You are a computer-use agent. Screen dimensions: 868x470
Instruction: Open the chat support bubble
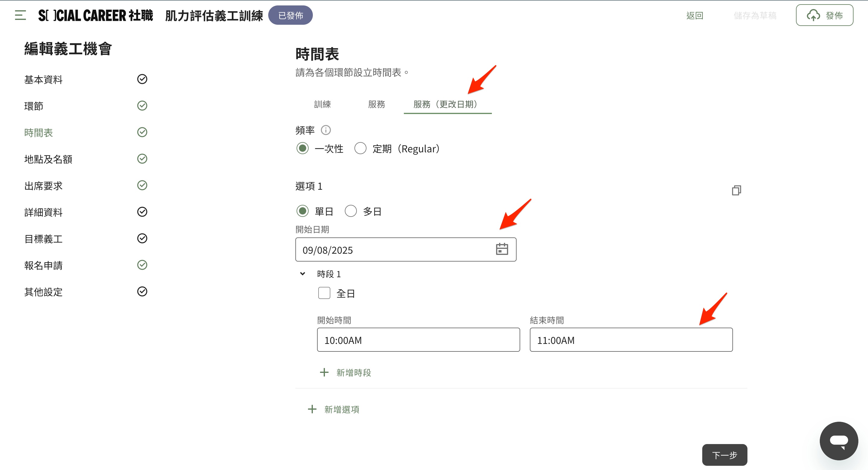(x=838, y=441)
